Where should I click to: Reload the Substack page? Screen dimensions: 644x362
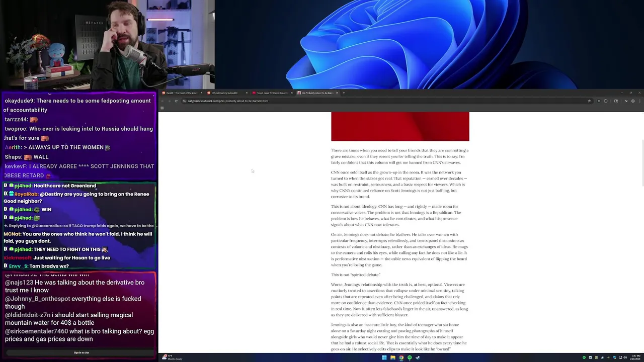pyautogui.click(x=176, y=101)
